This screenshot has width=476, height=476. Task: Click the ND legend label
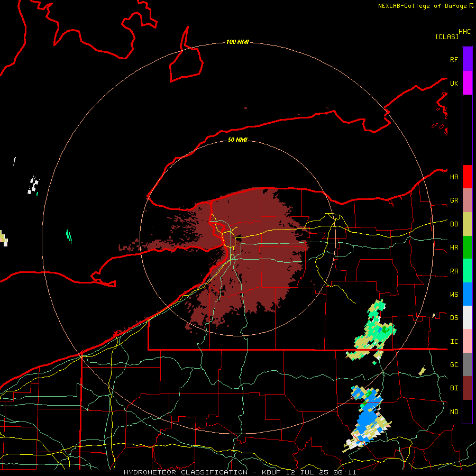[454, 412]
